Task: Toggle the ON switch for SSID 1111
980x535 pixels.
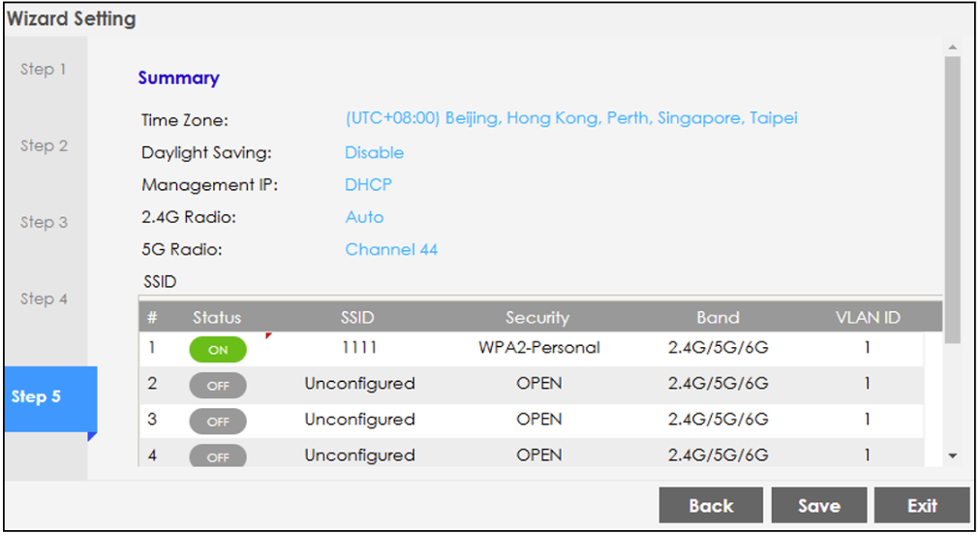Action: 218,350
